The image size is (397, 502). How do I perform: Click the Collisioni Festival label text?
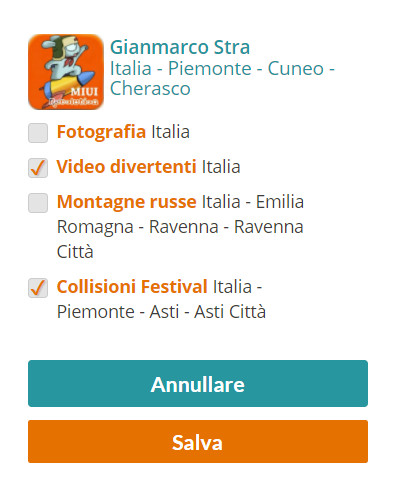pos(132,287)
